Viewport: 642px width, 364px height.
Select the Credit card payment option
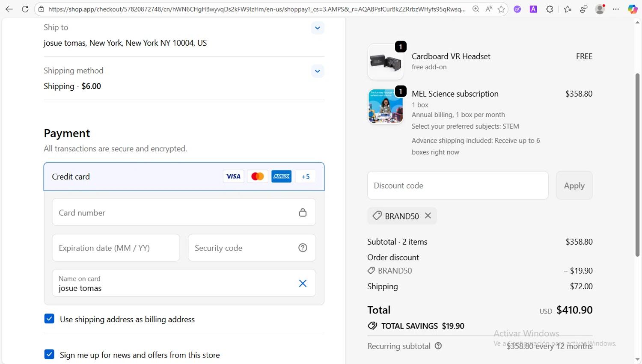coord(184,177)
